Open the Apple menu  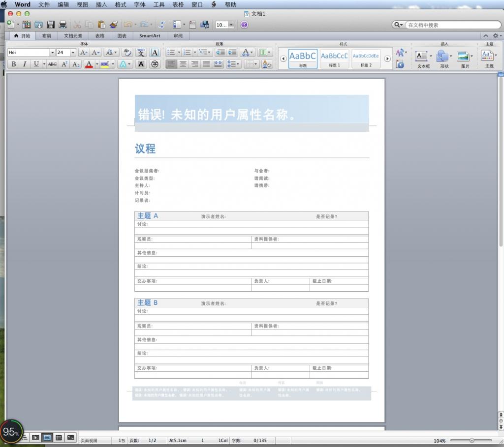pos(4,4)
